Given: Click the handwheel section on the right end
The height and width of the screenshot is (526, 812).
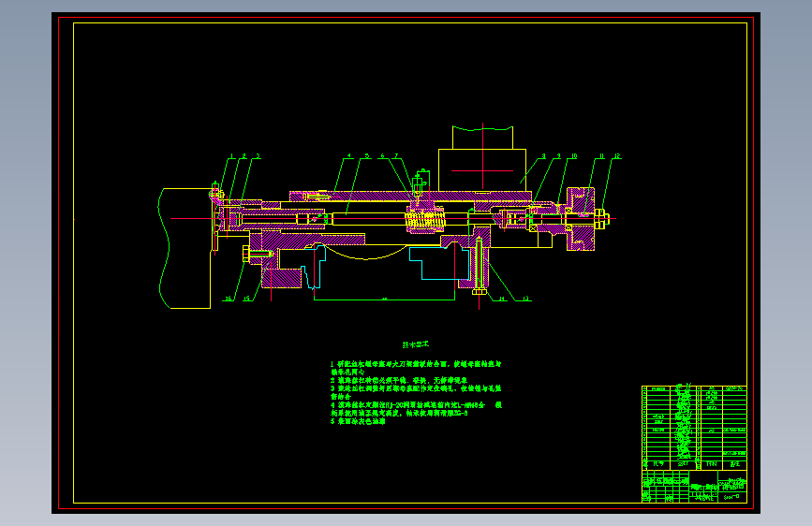Looking at the screenshot, I should coord(581,219).
